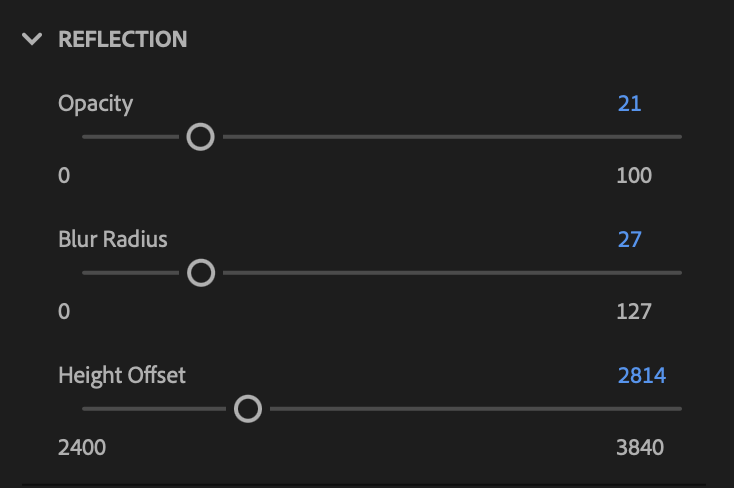Select the Opacity value field showing 21
The height and width of the screenshot is (488, 734).
tap(629, 103)
